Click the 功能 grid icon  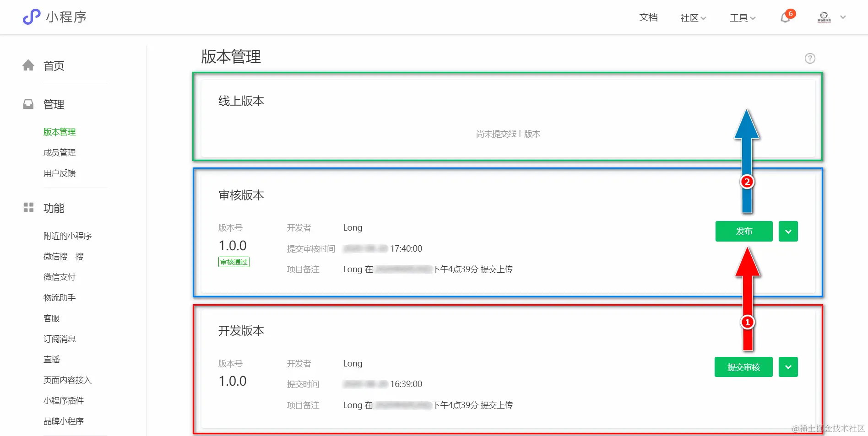28,208
